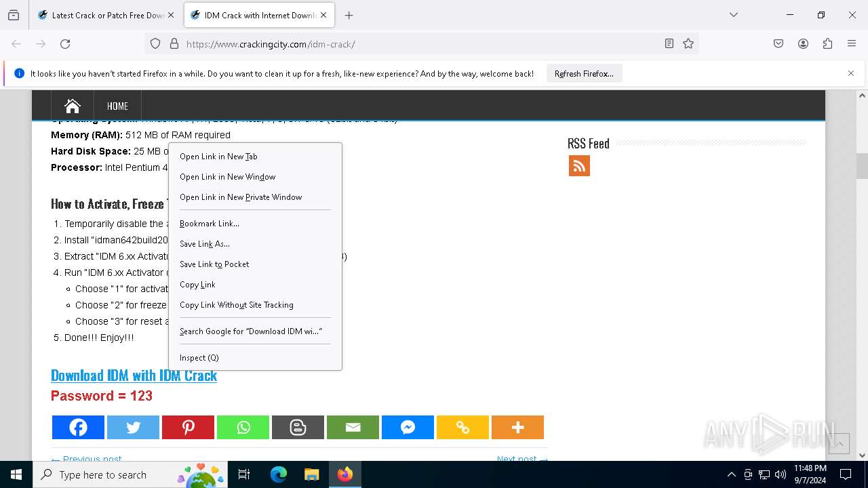
Task: Choose Inspect (Q) from context menu
Action: pyautogui.click(x=255, y=358)
